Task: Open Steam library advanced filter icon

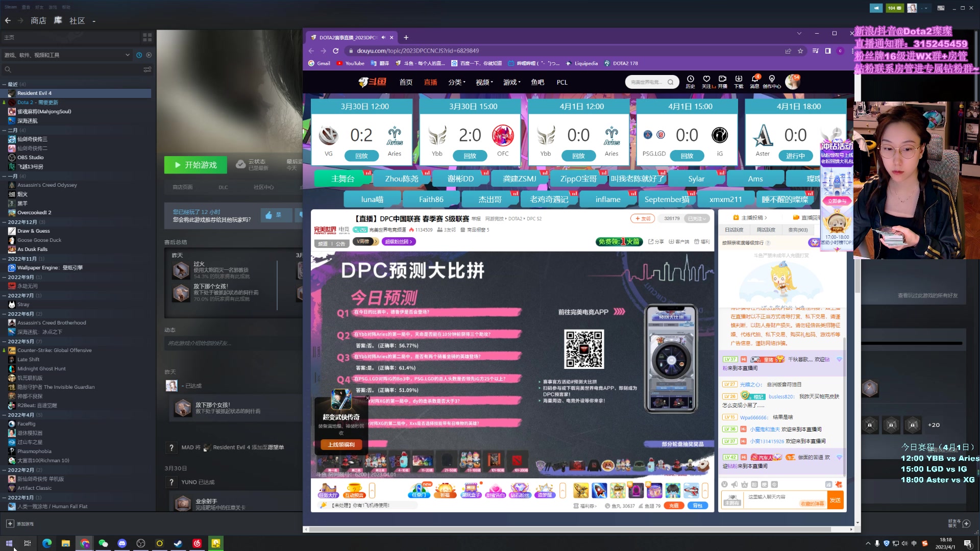Action: tap(147, 69)
